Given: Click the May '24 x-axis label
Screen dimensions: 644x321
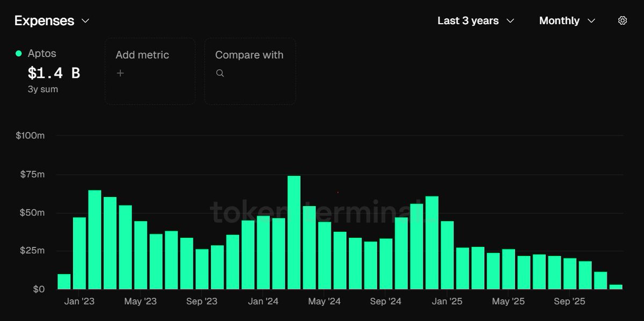Looking at the screenshot, I should tap(324, 302).
